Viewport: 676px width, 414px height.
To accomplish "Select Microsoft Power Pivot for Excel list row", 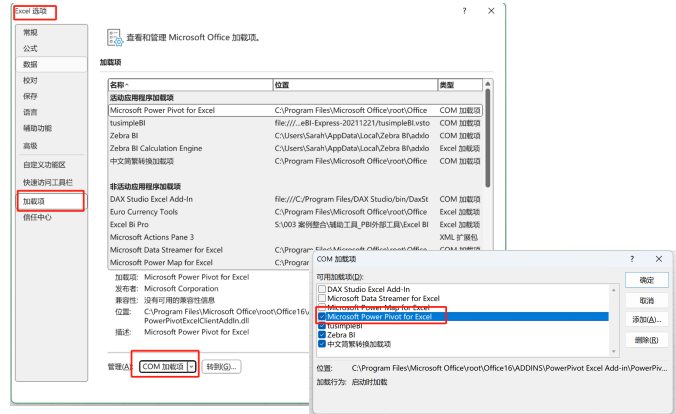I will (x=295, y=110).
